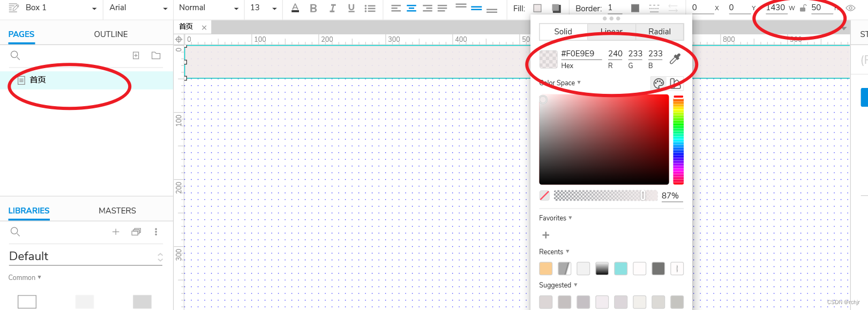Select the 首页 page in the tree
This screenshot has width=868, height=310.
[x=86, y=80]
